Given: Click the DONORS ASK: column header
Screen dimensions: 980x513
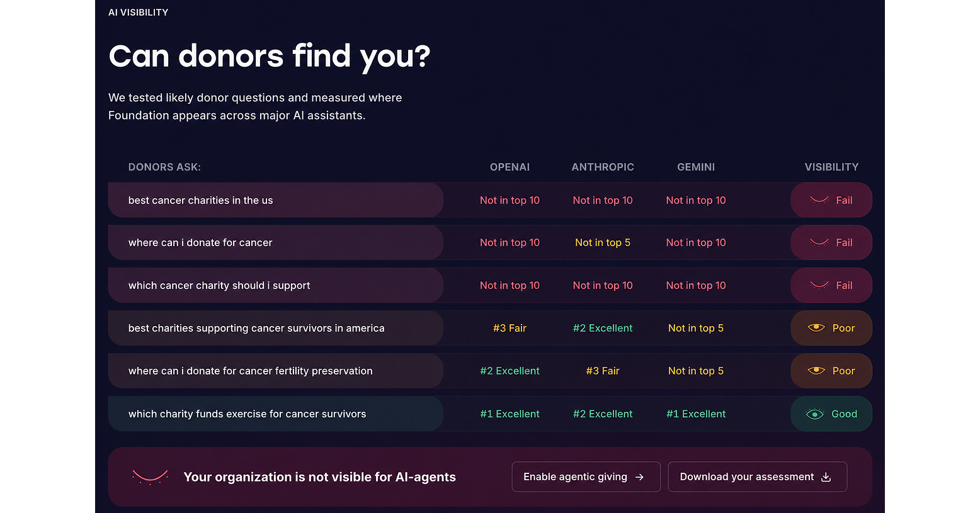Looking at the screenshot, I should [x=164, y=167].
